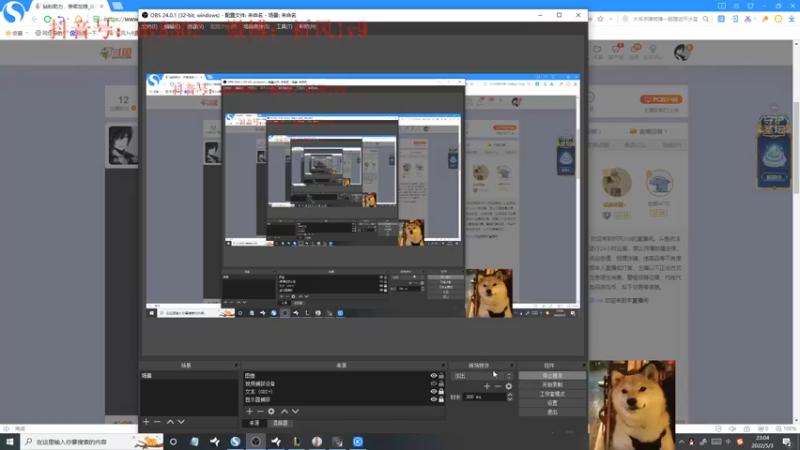Toggle visibility of the 视频捕获设备 source

pos(434,384)
